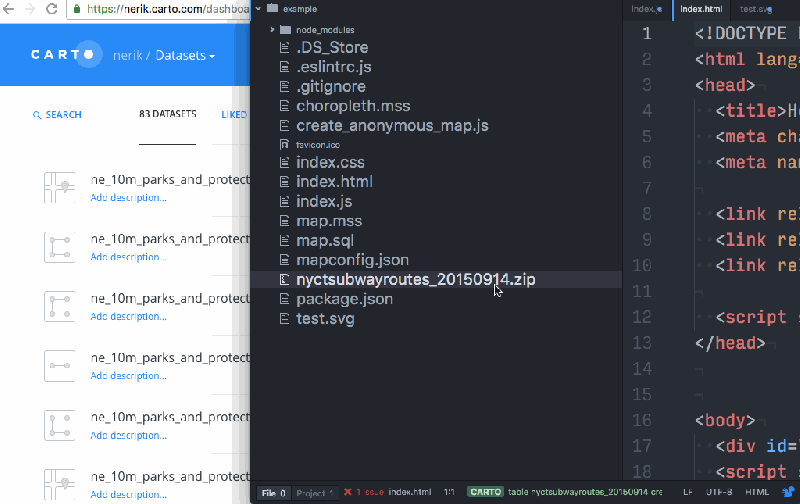Screen dimensions: 800x504
Task: Click the green CARTO badge in status bar
Action: click(485, 492)
